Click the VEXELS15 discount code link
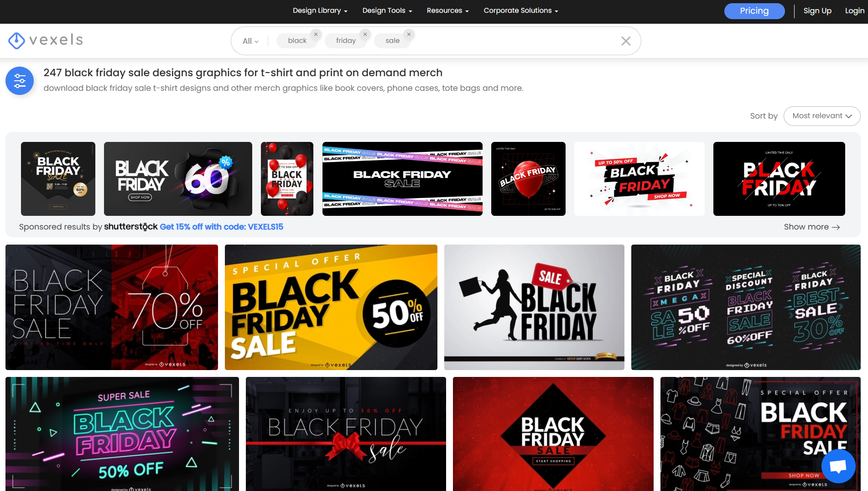Image resolution: width=868 pixels, height=491 pixels. (x=221, y=227)
